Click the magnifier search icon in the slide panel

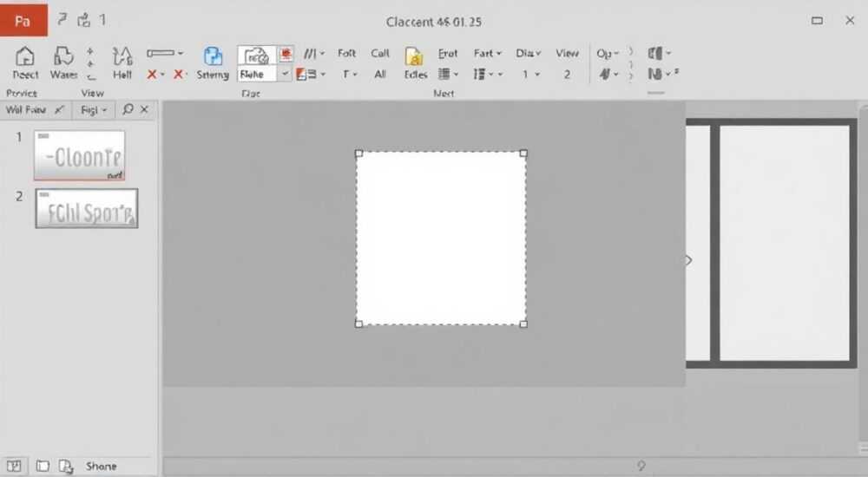[x=128, y=109]
